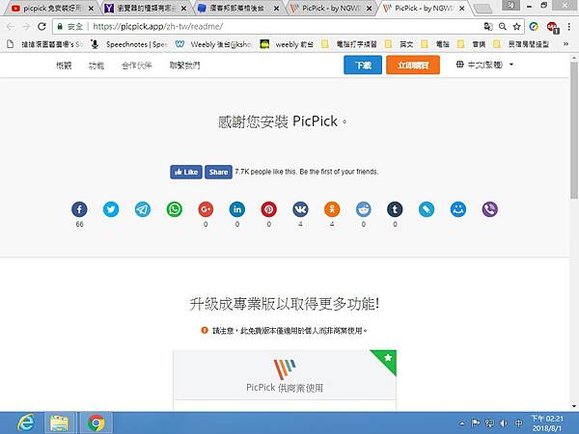This screenshot has height=434, width=579.
Task: Share page via the LinkedIn icon
Action: pyautogui.click(x=237, y=209)
